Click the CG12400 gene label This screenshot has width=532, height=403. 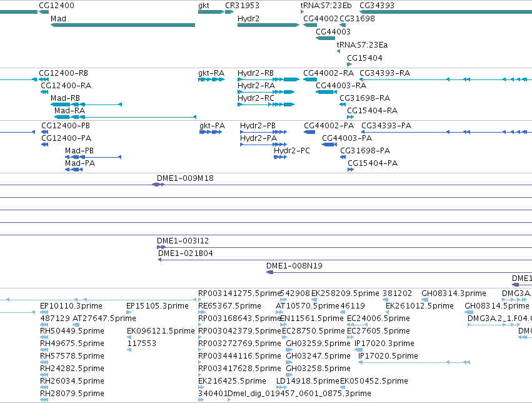(x=56, y=6)
